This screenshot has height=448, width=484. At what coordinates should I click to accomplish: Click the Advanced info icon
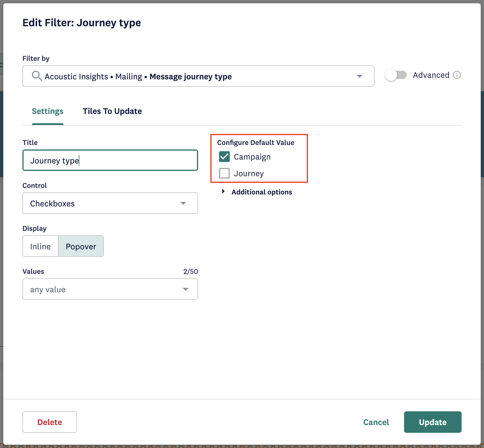coord(457,75)
